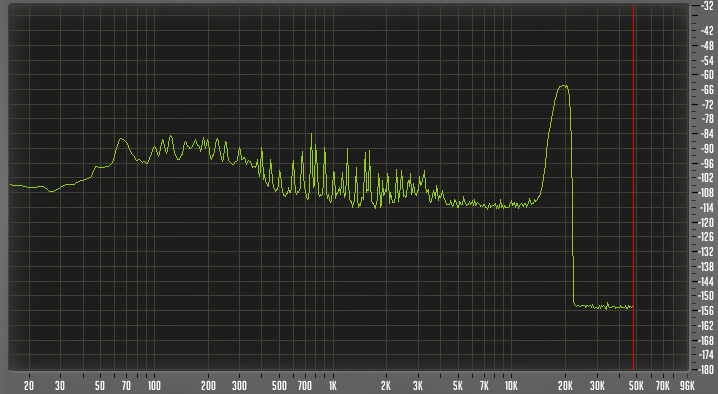This screenshot has height=394, width=718.
Task: Click the -120 dB scale label
Action: point(707,222)
